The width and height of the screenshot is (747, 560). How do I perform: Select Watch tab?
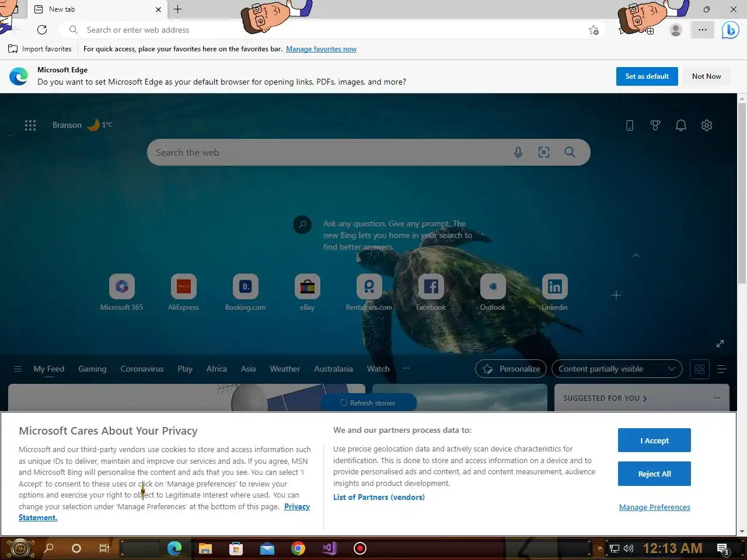(x=378, y=369)
